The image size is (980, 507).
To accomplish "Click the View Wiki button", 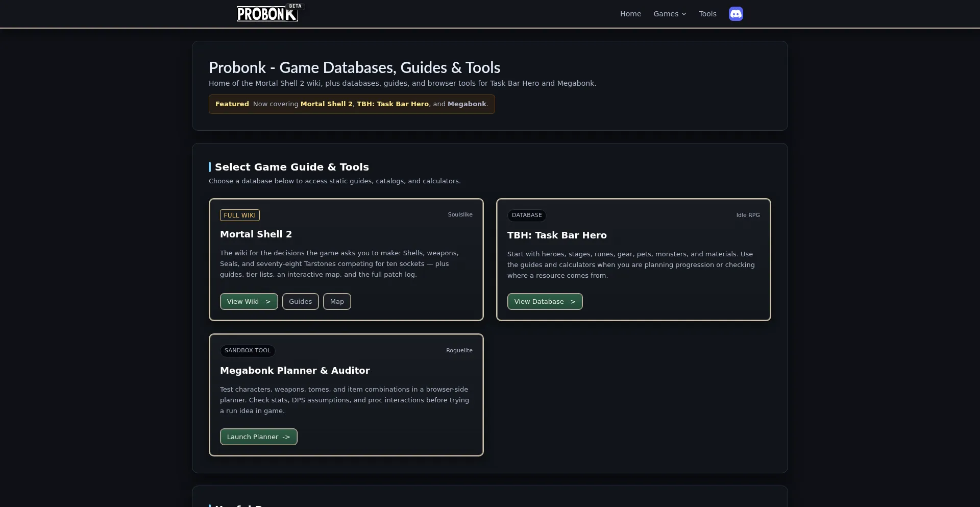I will click(249, 301).
